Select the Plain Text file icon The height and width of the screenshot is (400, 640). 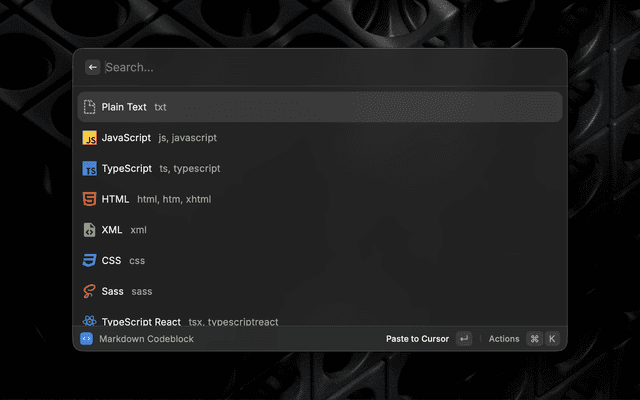pos(89,107)
